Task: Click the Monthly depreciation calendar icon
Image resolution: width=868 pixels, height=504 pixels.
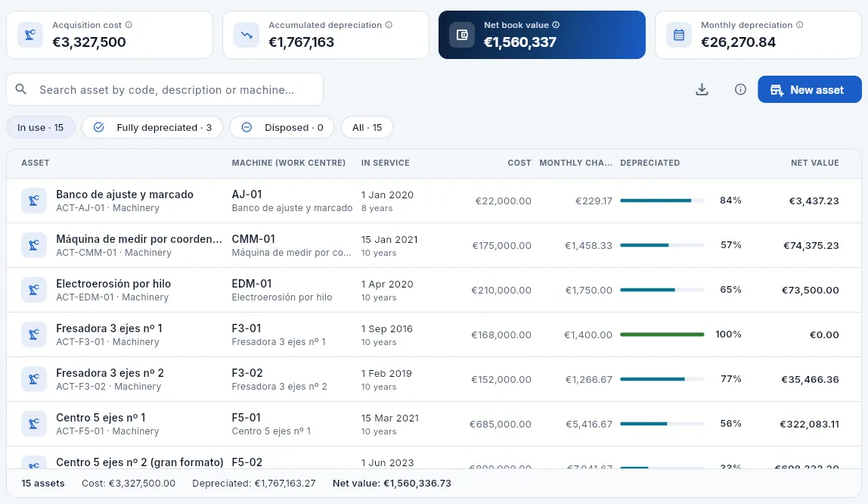Action: [679, 35]
